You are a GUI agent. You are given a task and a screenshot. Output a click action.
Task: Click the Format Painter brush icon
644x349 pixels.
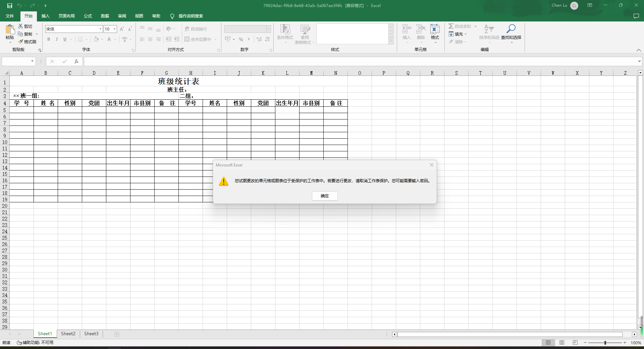21,42
